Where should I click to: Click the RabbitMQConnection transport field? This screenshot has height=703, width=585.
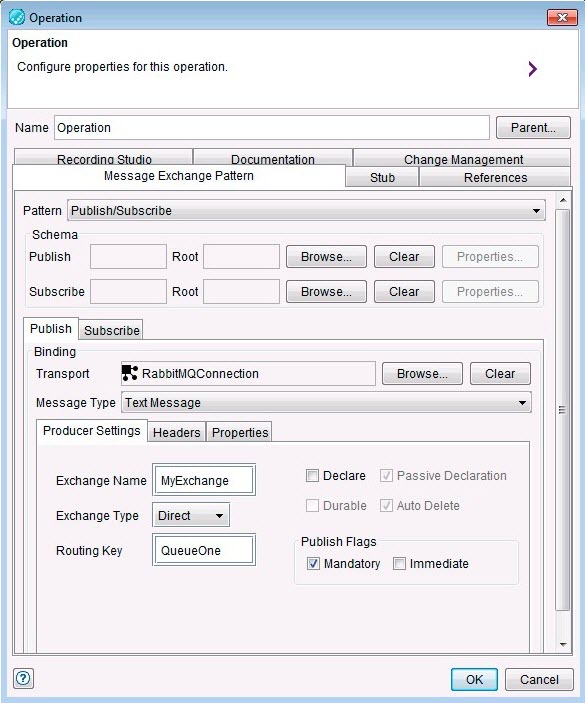248,373
